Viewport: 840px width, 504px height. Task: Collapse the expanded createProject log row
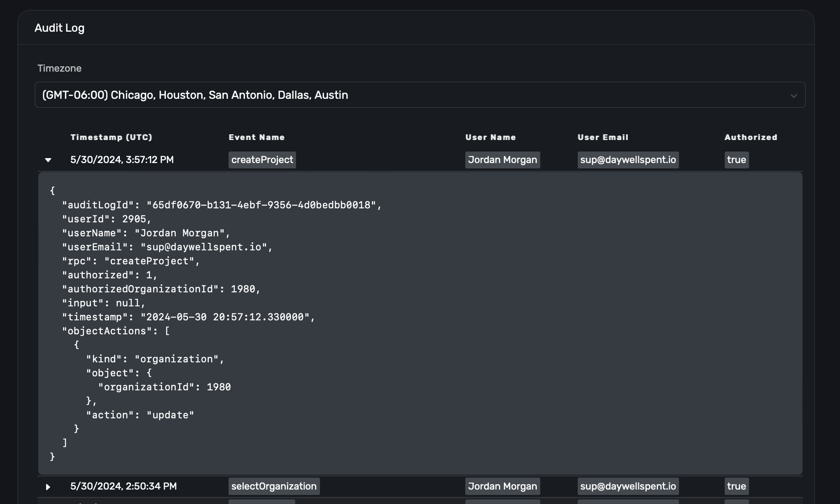pos(48,160)
